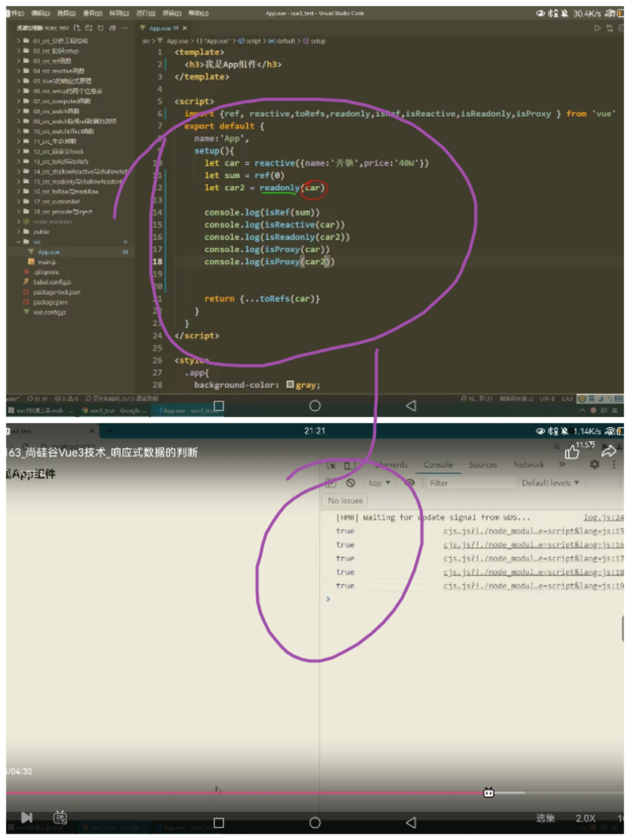The image size is (630, 840).
Task: Click the No Issues button
Action: [345, 500]
